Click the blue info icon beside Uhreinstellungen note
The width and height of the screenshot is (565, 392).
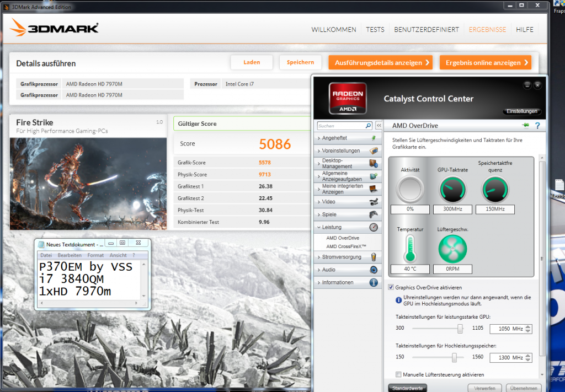pos(398,300)
